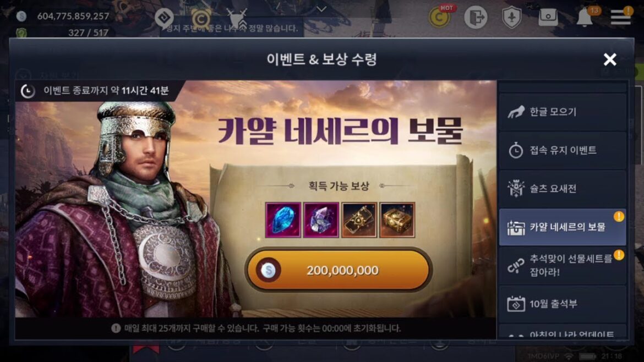Expand the top chevron dropdown arrow
This screenshot has height=362, width=644.
[321, 9]
